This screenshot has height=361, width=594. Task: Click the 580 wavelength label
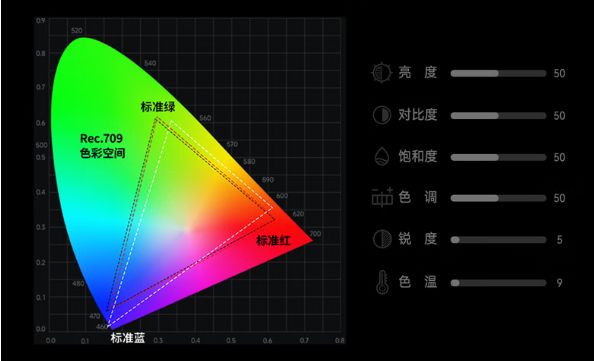[x=249, y=162]
